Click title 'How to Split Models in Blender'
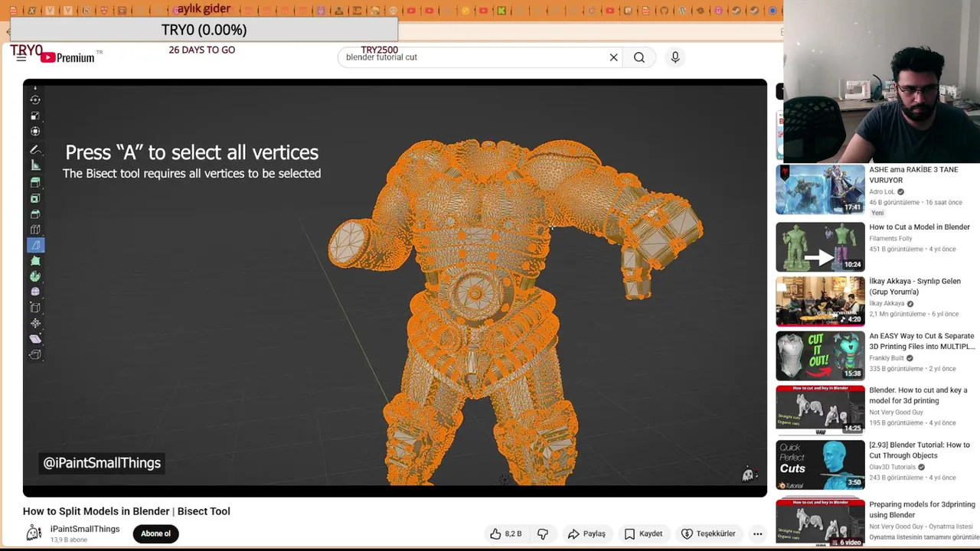The width and height of the screenshot is (980, 551). 126,511
